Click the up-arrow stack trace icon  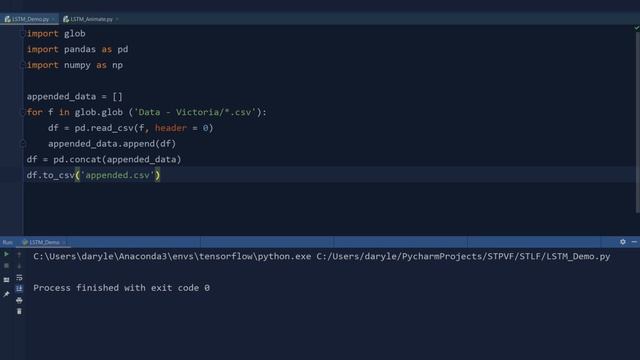[19, 255]
